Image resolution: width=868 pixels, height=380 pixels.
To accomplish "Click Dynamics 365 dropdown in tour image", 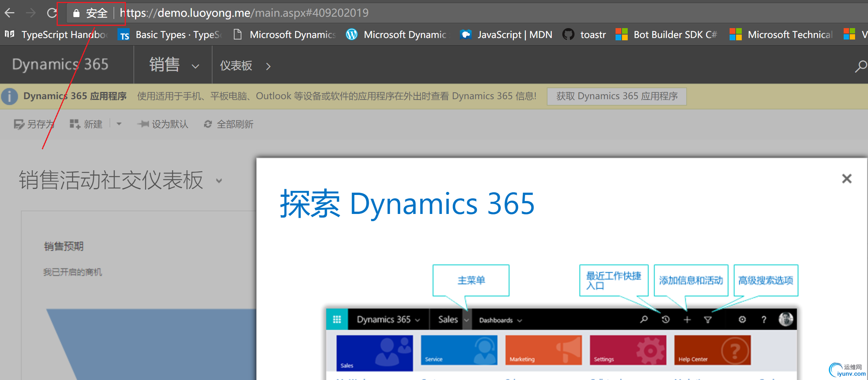I will point(388,320).
